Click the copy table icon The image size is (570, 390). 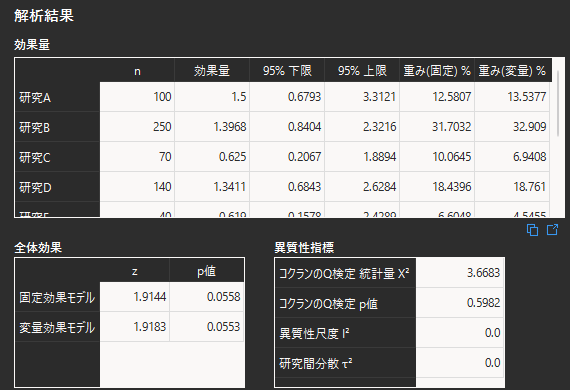(x=532, y=230)
